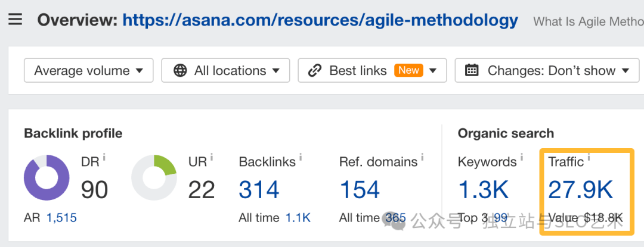Open the All locations dropdown
644x247 pixels.
click(x=225, y=70)
